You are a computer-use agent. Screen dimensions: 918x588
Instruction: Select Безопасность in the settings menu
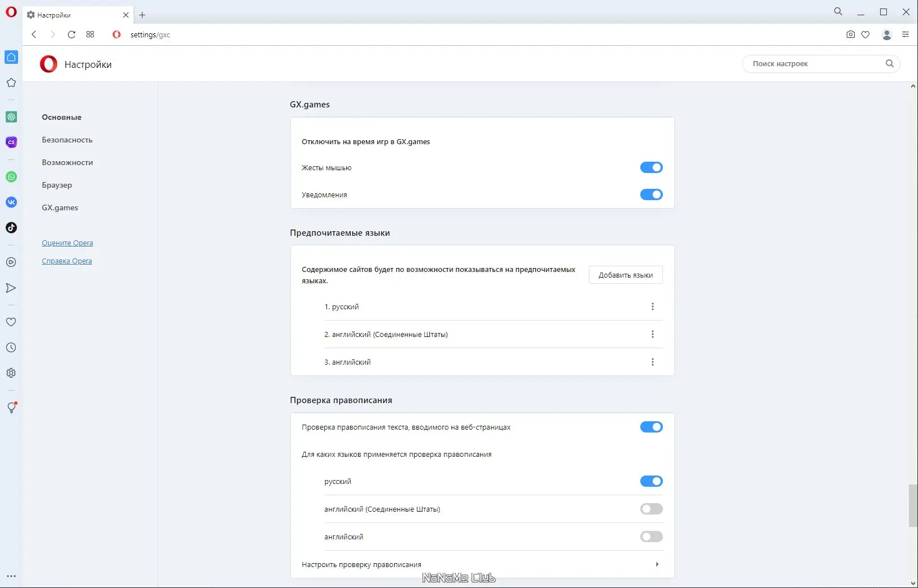[x=67, y=140]
